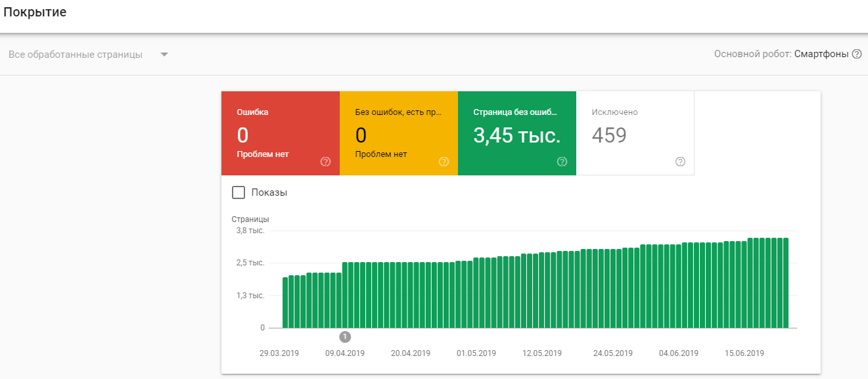Click the 09.04.2019 date label
The image size is (868, 379).
[345, 353]
